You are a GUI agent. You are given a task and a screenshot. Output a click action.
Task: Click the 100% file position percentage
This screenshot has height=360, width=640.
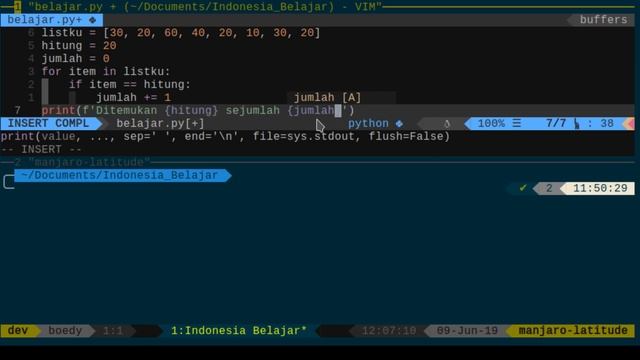pos(491,123)
